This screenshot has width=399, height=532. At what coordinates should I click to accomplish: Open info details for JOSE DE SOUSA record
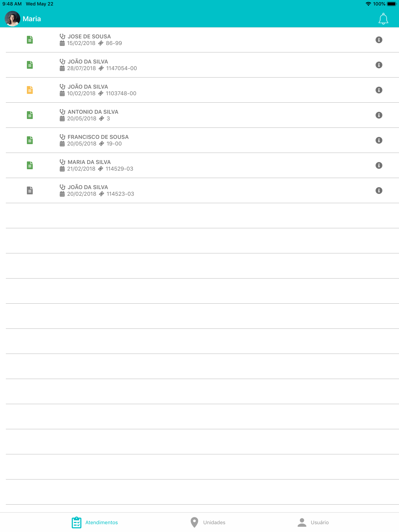(379, 40)
